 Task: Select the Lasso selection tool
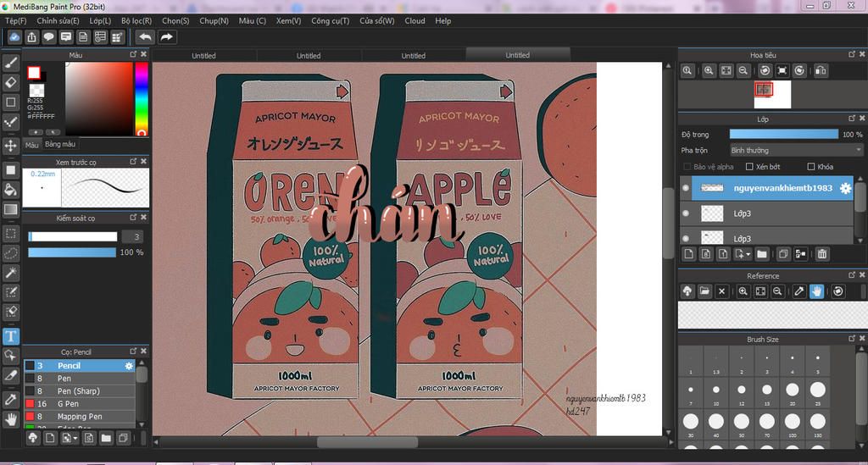[10, 253]
